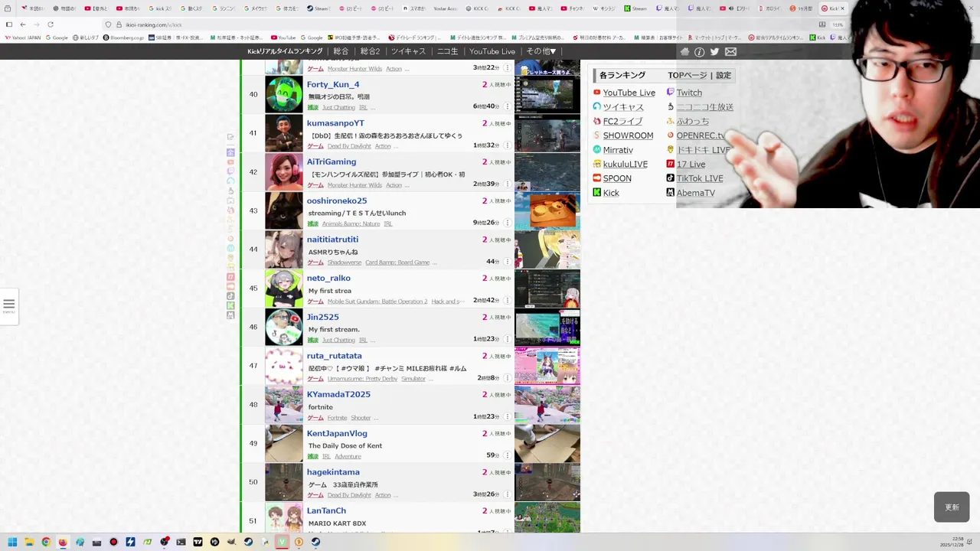Open the row options for Jin2525
Screen dimensions: 980x551
(507, 339)
